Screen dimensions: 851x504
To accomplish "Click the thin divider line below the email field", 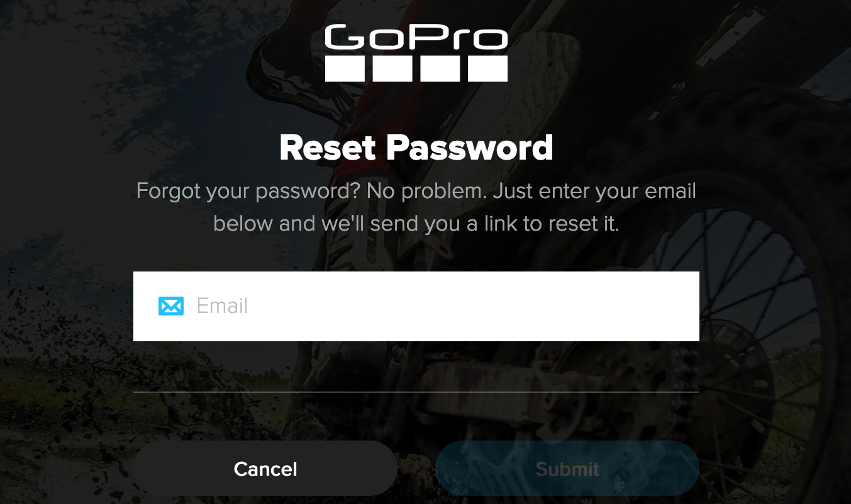I will coord(416,392).
